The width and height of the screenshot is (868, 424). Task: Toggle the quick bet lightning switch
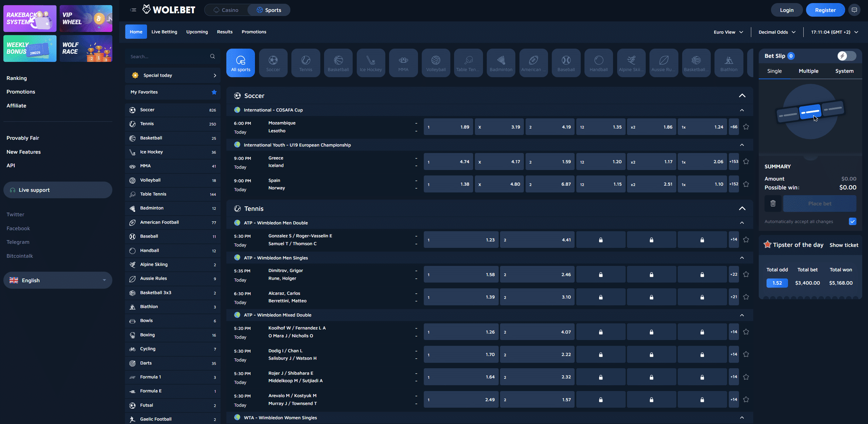[x=847, y=56]
